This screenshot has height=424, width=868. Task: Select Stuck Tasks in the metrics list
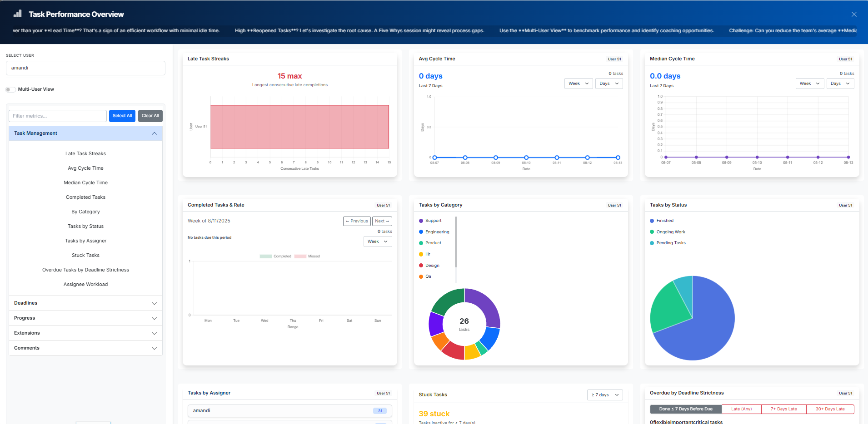click(x=85, y=256)
